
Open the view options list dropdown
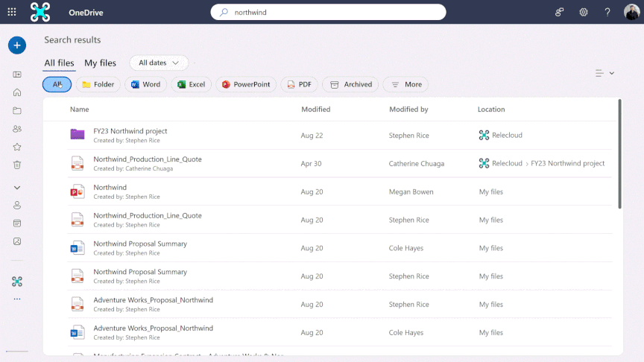(605, 73)
